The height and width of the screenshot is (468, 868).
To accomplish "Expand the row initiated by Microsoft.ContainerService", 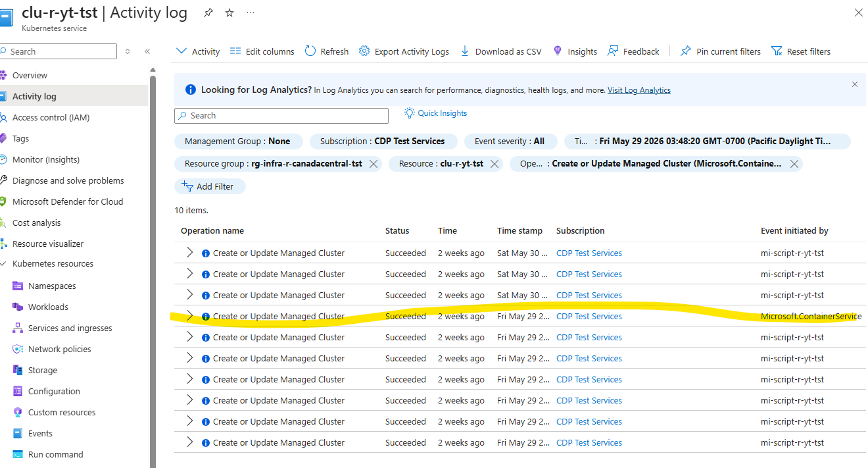I will pos(190,315).
